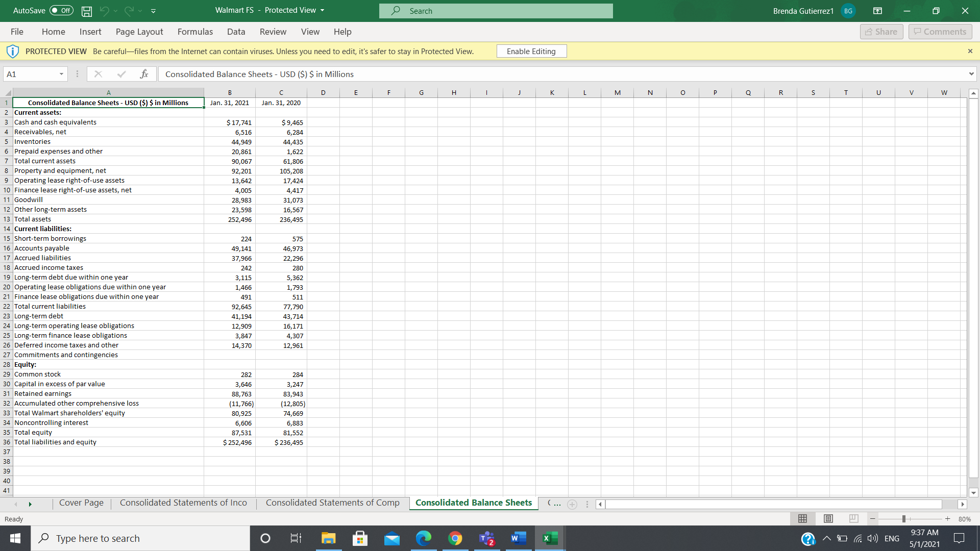
Task: Click the Save icon in title bar
Action: point(87,11)
